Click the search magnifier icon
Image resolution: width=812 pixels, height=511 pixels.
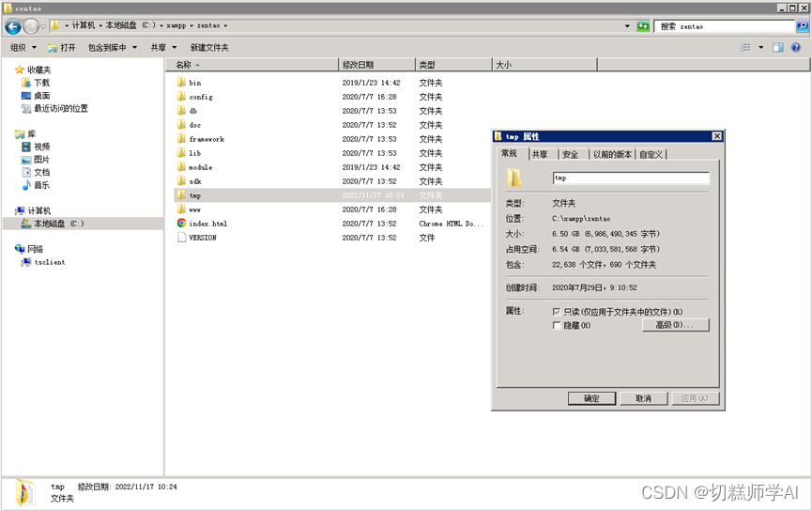click(803, 26)
